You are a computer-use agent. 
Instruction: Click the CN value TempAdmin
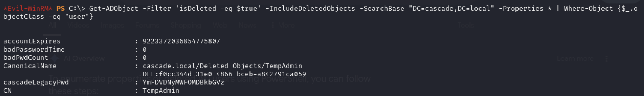tap(161, 91)
